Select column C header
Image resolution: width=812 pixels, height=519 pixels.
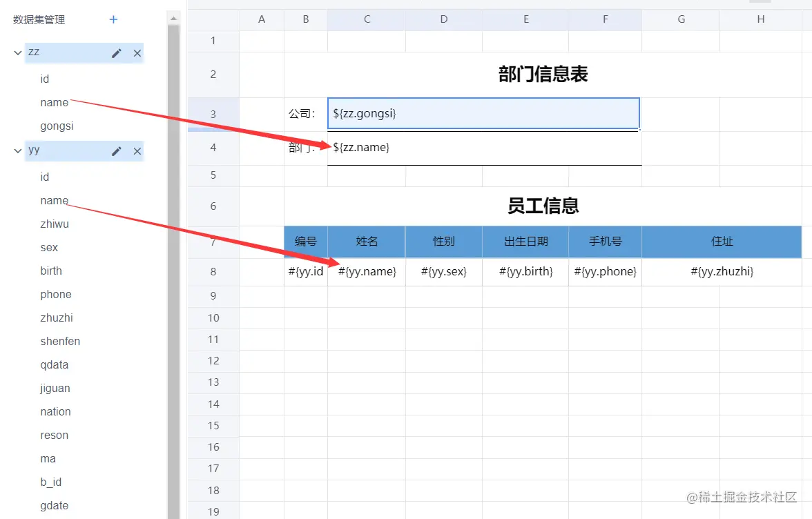pos(367,19)
